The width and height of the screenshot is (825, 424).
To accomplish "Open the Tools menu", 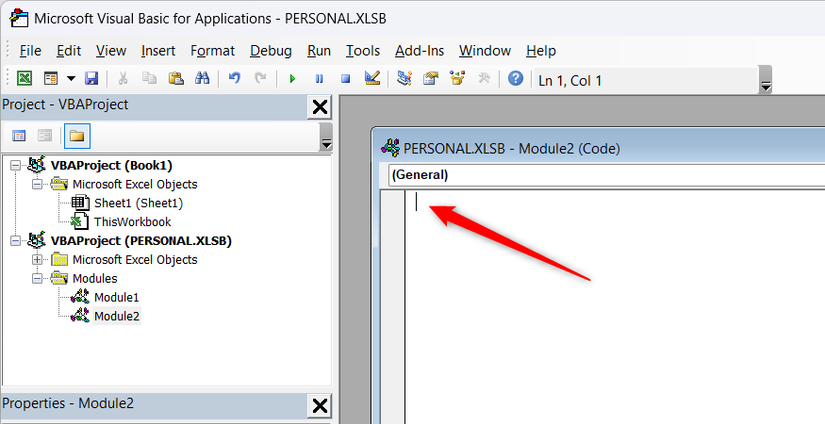I will [x=363, y=51].
